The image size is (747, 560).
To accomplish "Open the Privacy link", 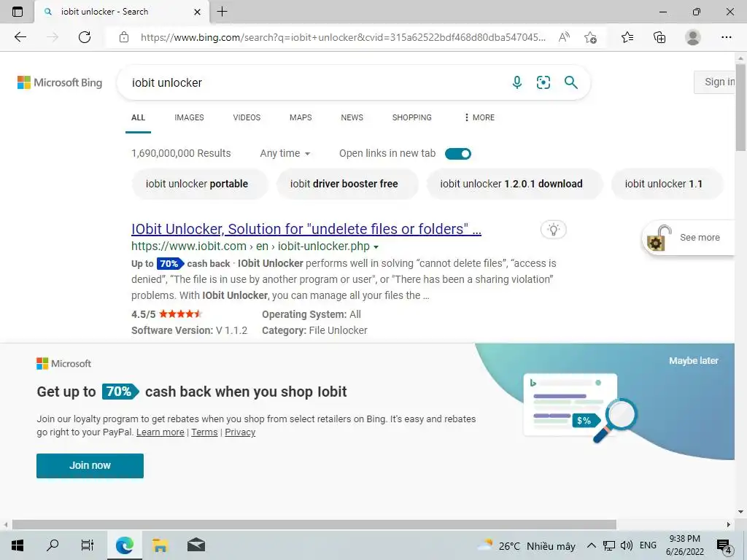I will coord(240,432).
